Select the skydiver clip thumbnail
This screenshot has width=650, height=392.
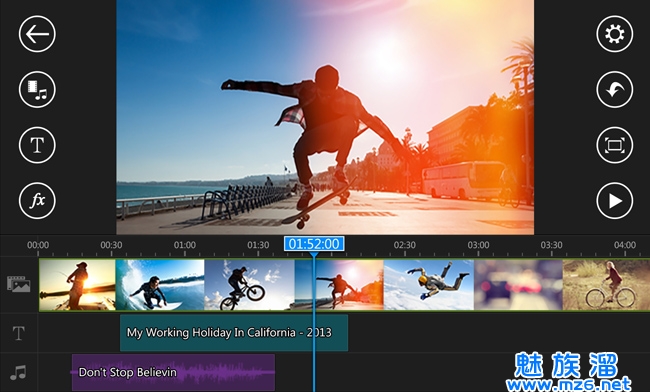click(x=429, y=285)
